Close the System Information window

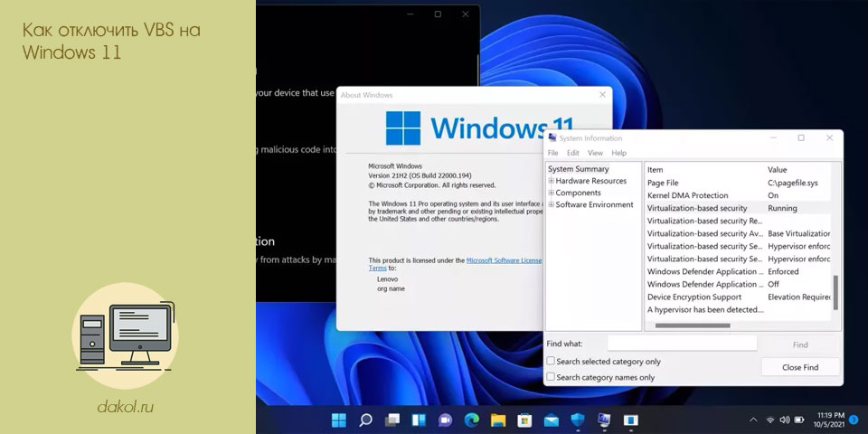click(829, 137)
